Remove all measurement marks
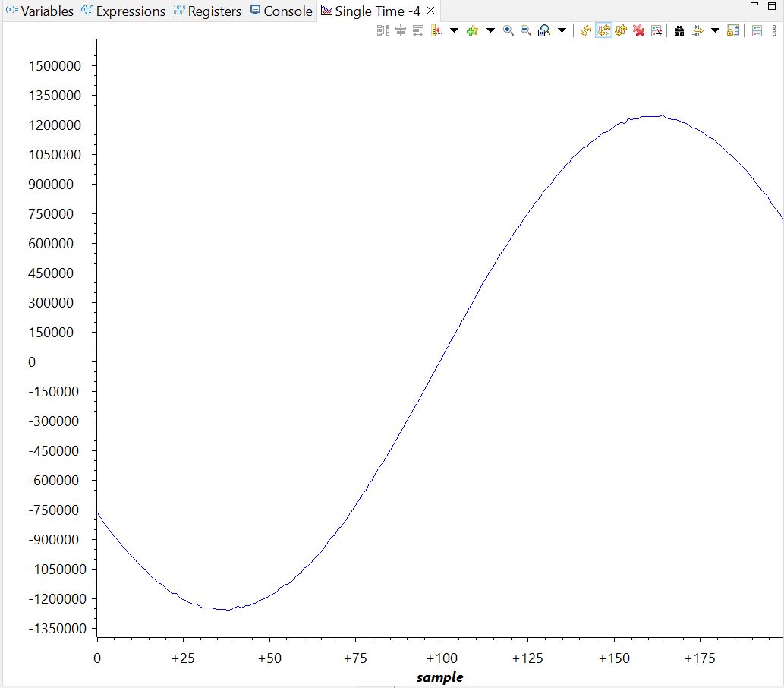This screenshot has width=784, height=688. [638, 30]
